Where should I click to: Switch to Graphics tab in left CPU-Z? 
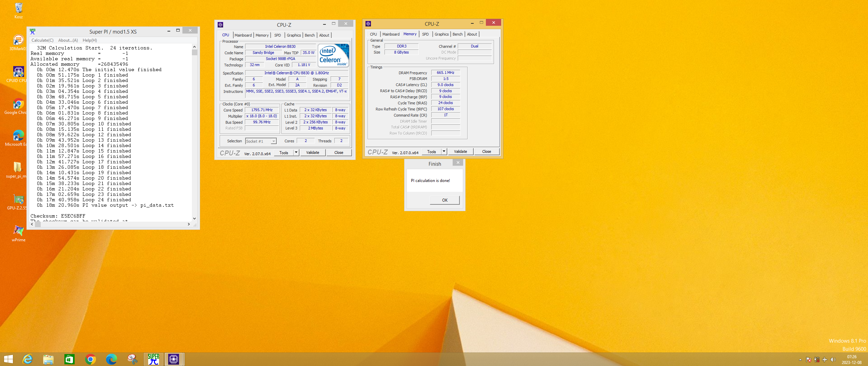294,35
